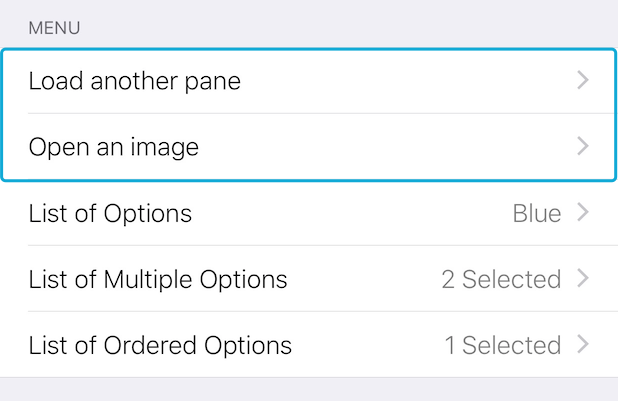Click the MENU section header

point(54,28)
